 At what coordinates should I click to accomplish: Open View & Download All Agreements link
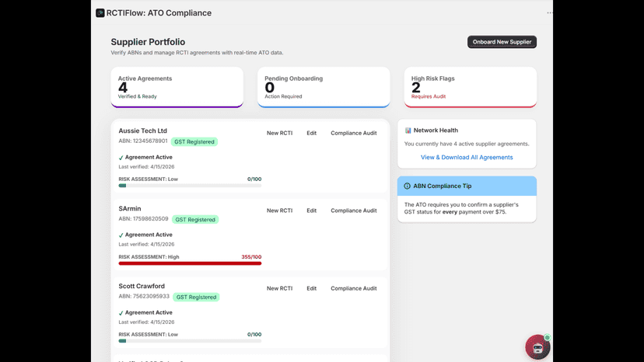(x=467, y=157)
